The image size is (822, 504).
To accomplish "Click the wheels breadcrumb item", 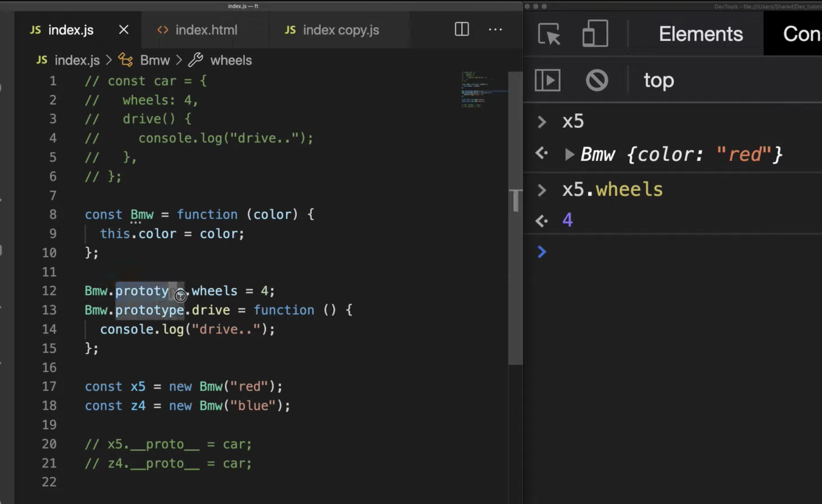I will point(231,60).
